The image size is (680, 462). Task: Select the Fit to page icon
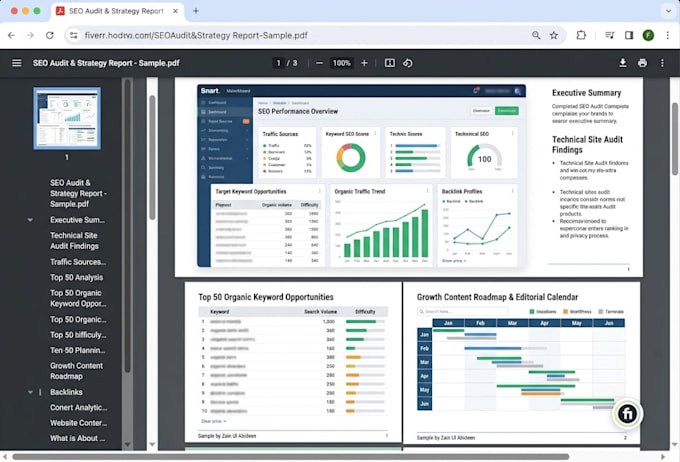(x=389, y=63)
